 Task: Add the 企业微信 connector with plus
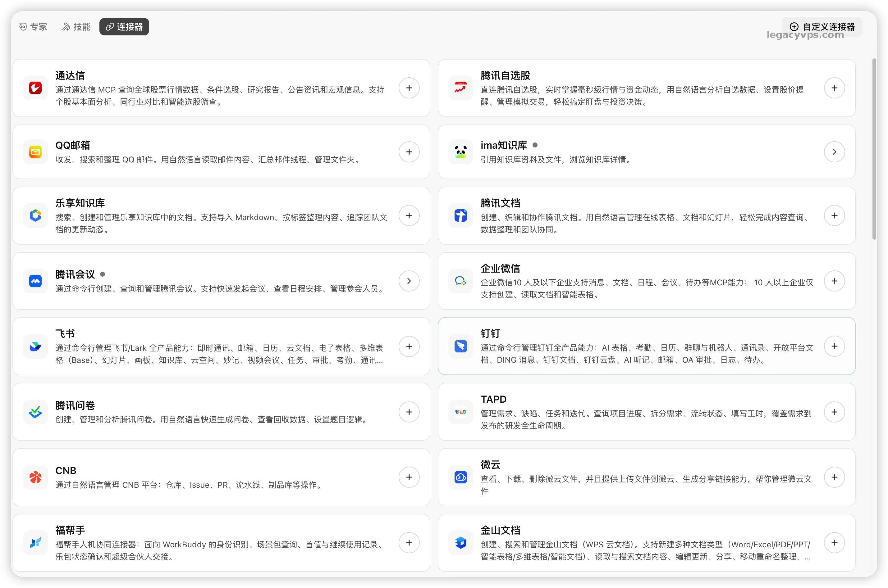point(834,281)
